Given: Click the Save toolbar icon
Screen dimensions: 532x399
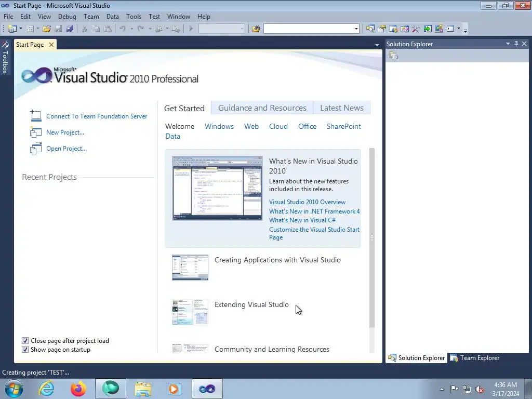Looking at the screenshot, I should [58, 29].
